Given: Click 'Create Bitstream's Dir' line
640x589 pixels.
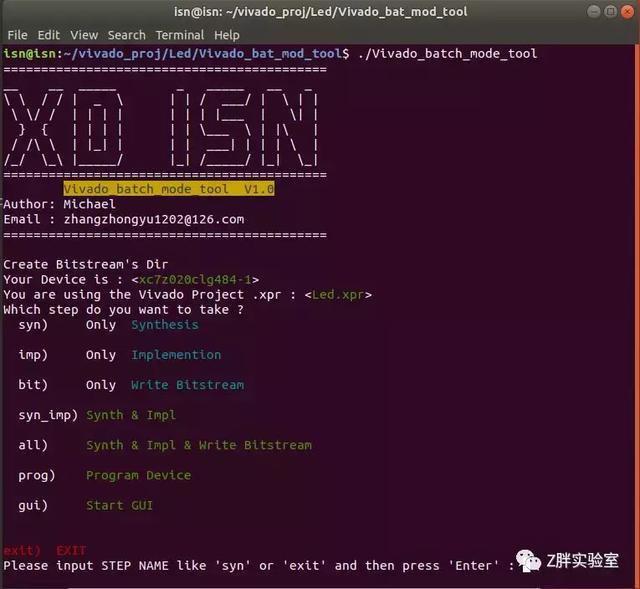Looking at the screenshot, I should pyautogui.click(x=85, y=264).
